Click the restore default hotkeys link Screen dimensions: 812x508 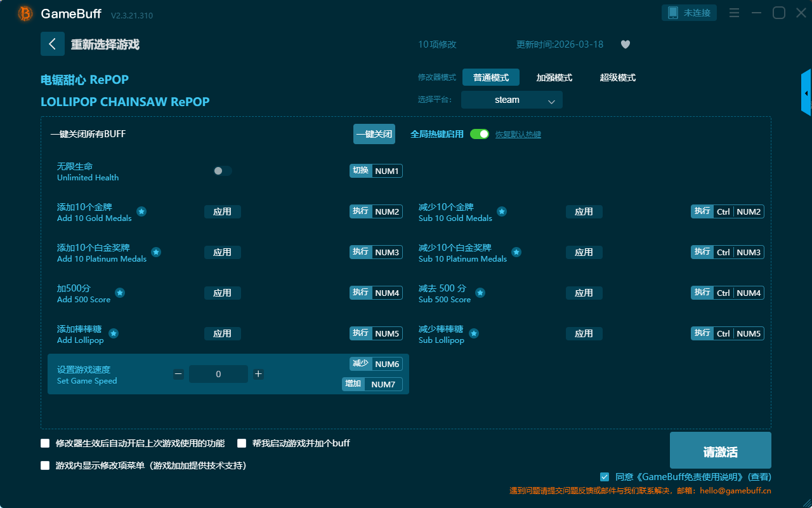pos(518,135)
